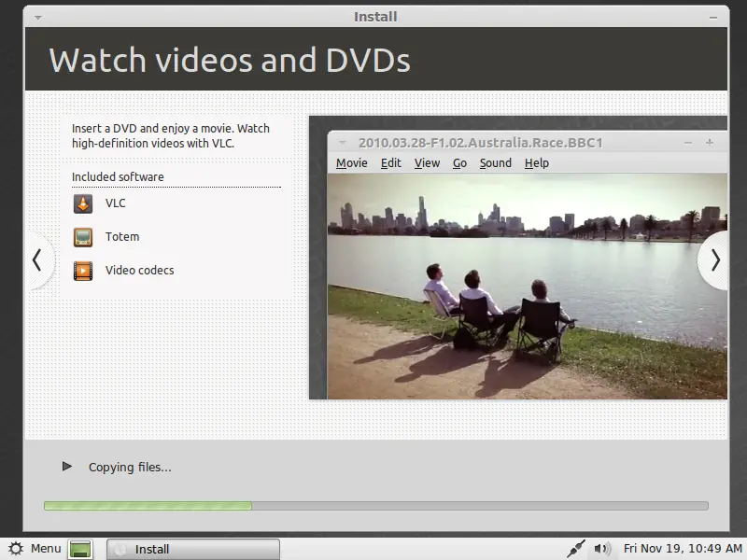
Task: Click the Insert a DVD description text
Action: [171, 135]
